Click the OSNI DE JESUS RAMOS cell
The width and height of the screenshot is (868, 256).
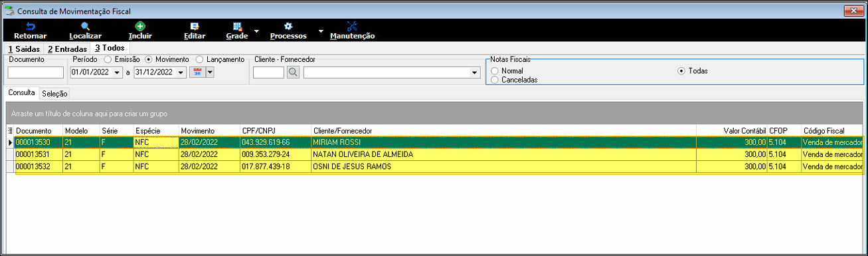click(503, 166)
